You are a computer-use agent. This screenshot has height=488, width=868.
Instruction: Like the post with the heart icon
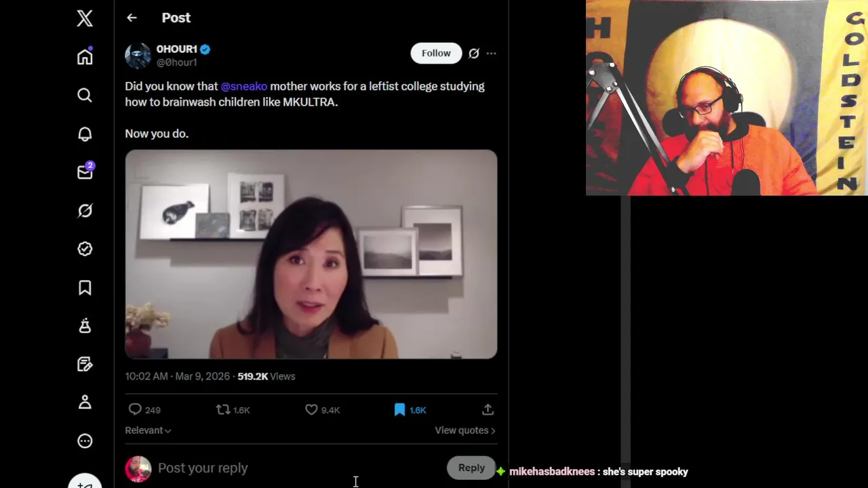(x=311, y=409)
